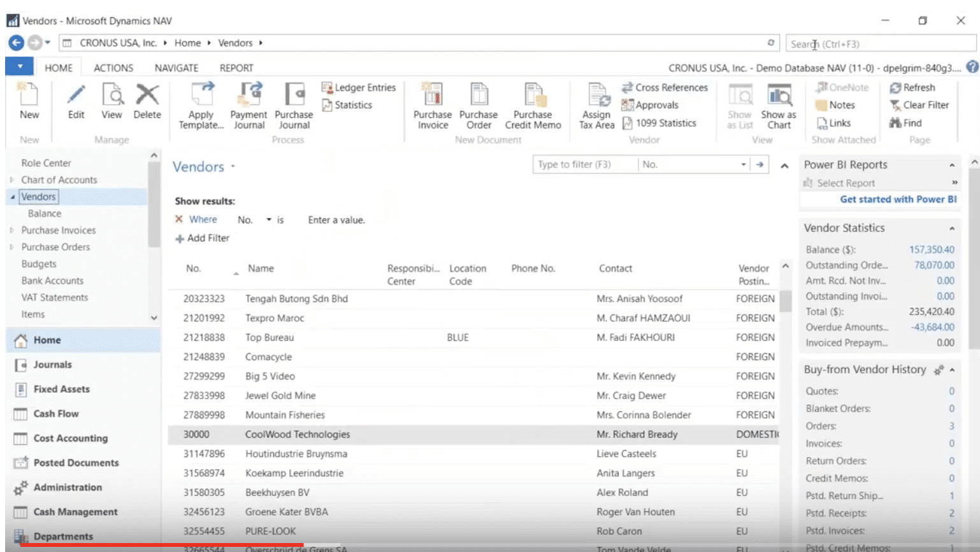This screenshot has height=552, width=980.
Task: Collapse the filter pane chevron
Action: (784, 166)
